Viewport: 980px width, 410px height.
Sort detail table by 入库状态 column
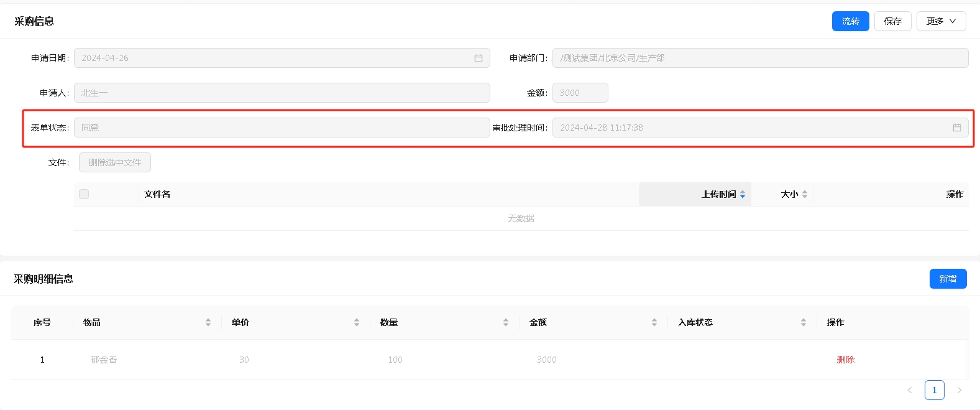803,322
